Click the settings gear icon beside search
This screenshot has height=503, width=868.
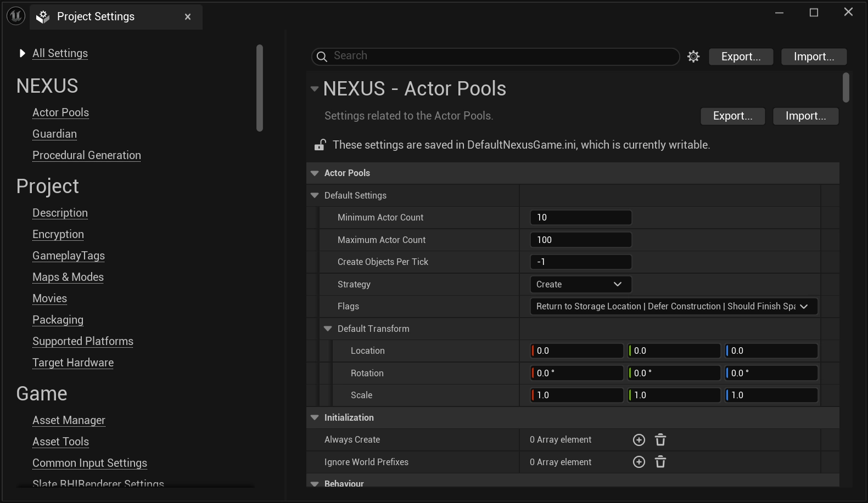tap(693, 56)
